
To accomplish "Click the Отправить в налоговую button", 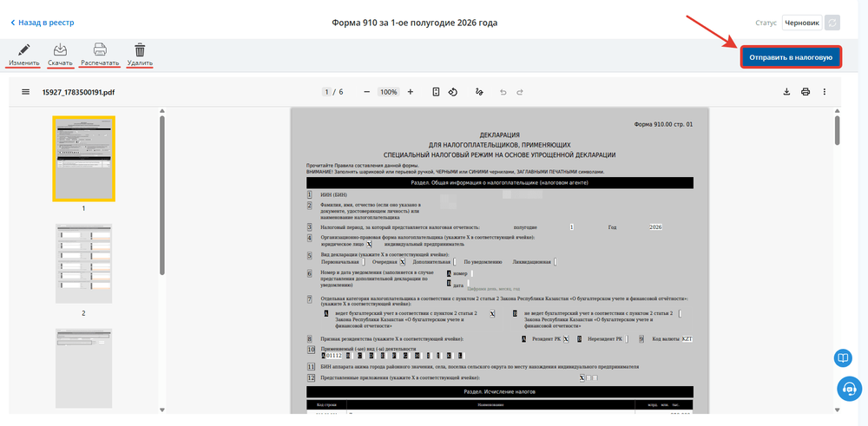I will pyautogui.click(x=792, y=57).
